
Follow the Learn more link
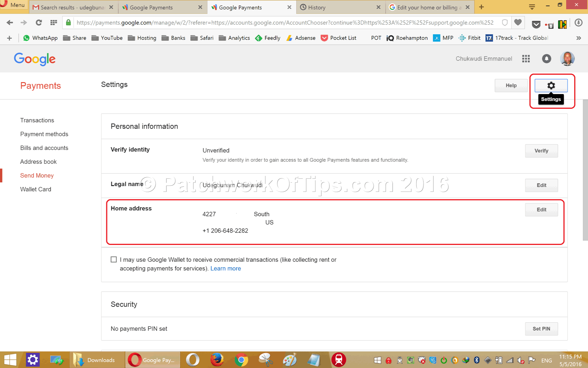pyautogui.click(x=226, y=268)
